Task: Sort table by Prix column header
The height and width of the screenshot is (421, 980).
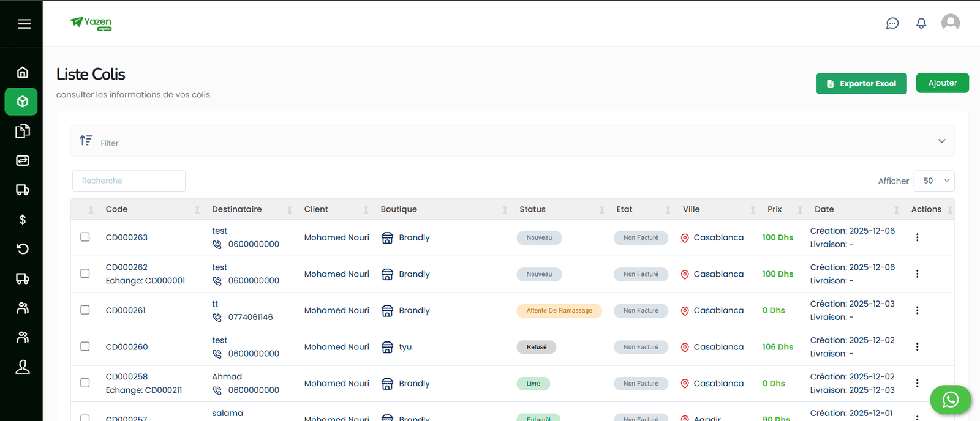Action: point(774,209)
